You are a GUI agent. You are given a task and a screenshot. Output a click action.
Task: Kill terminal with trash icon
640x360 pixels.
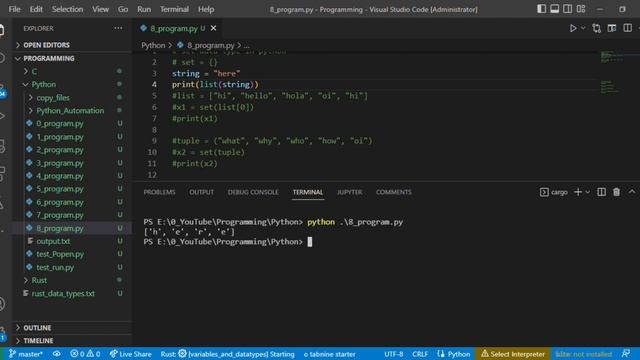coord(616,192)
